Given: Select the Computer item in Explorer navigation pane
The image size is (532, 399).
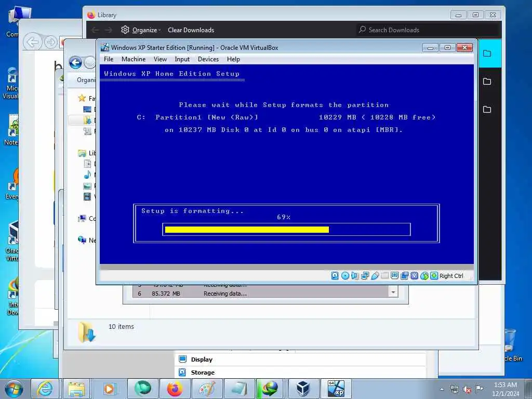Looking at the screenshot, I should pyautogui.click(x=87, y=219).
